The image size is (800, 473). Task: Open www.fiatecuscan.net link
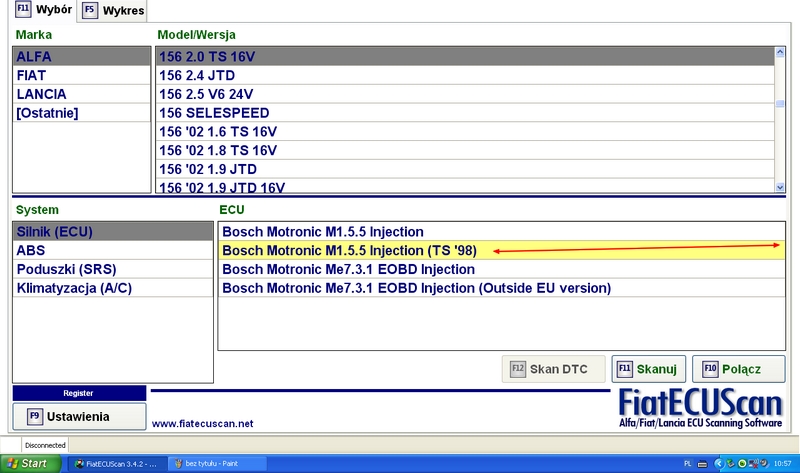pyautogui.click(x=203, y=424)
